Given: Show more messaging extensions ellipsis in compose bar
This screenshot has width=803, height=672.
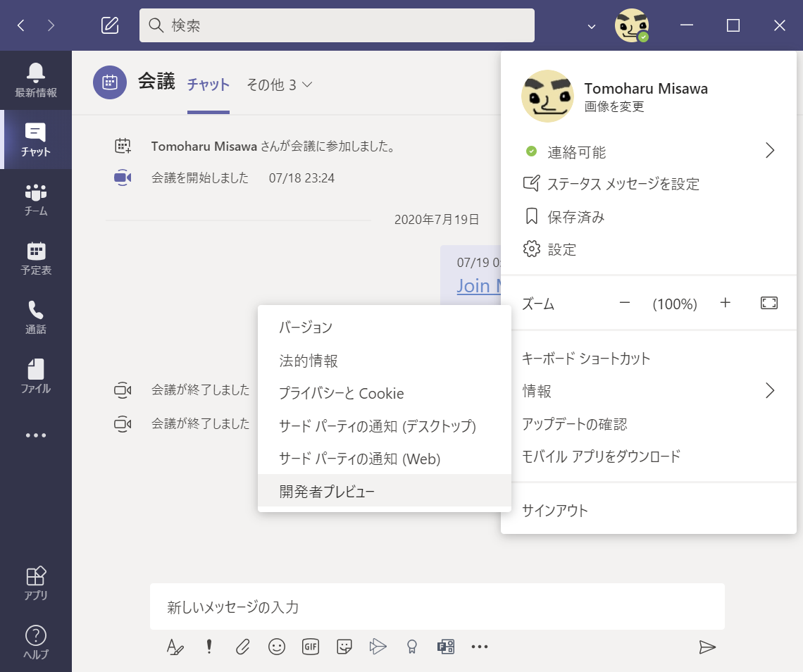Looking at the screenshot, I should [480, 647].
